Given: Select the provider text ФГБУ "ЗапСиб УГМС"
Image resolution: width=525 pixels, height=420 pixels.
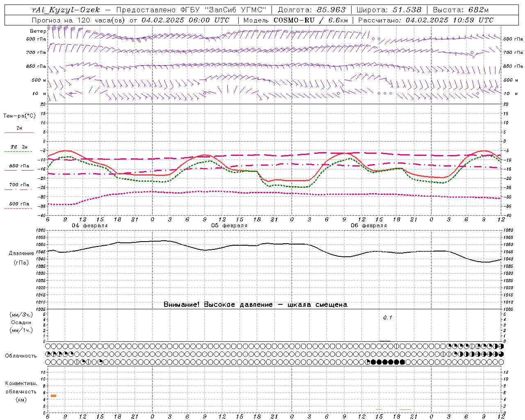Looking at the screenshot, I should point(223,10).
